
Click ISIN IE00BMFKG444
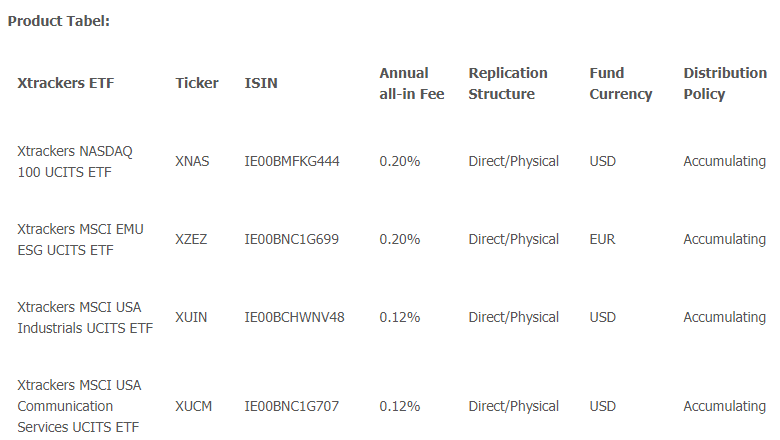pos(292,162)
